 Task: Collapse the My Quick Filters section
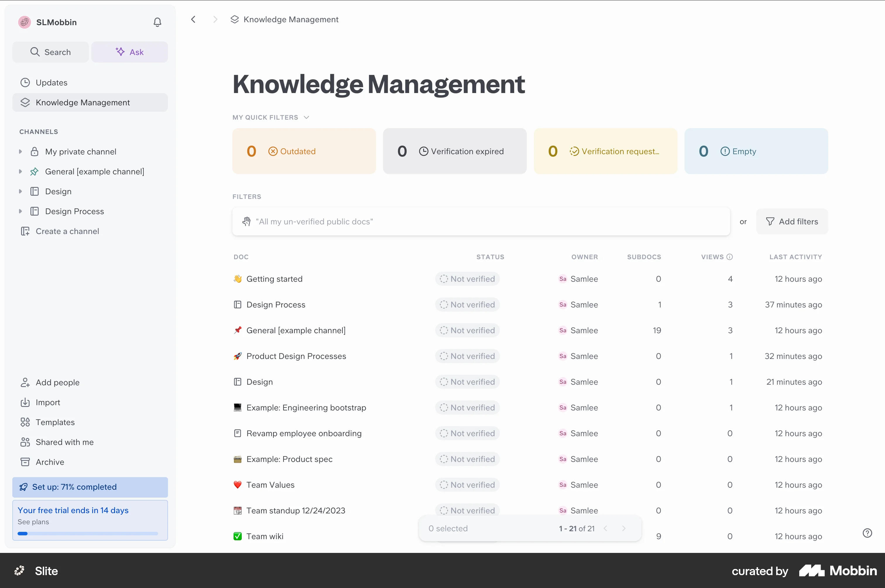[x=271, y=117]
